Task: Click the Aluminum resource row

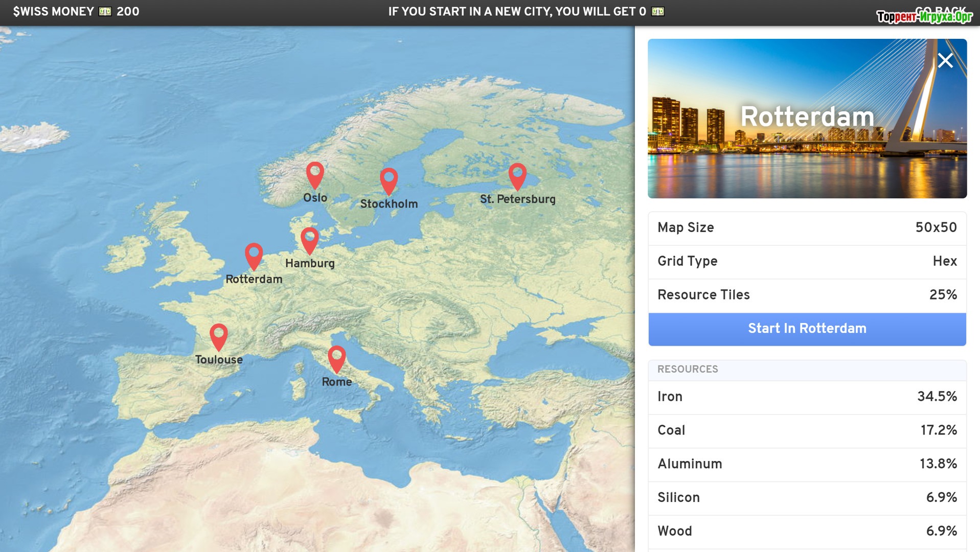Action: click(x=807, y=464)
